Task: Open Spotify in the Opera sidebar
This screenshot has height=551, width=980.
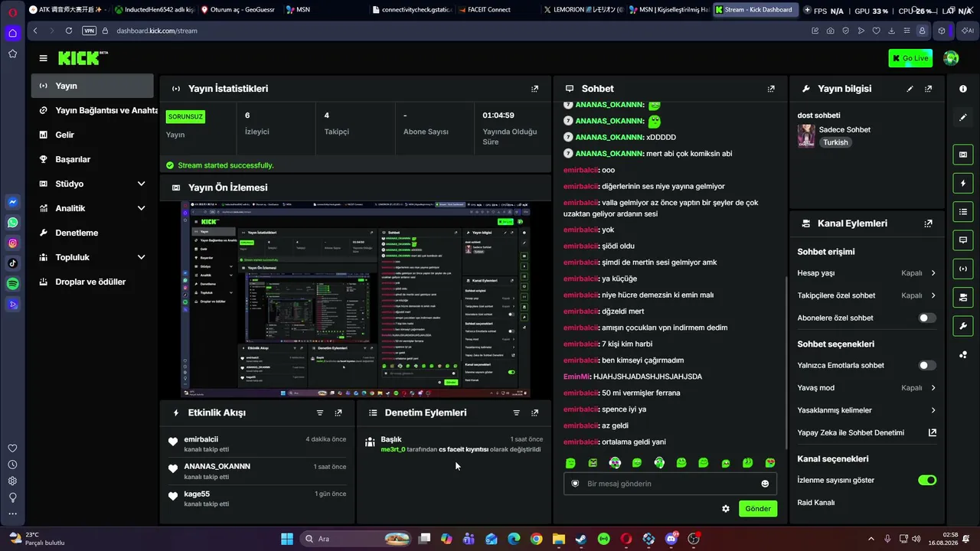Action: [x=12, y=284]
